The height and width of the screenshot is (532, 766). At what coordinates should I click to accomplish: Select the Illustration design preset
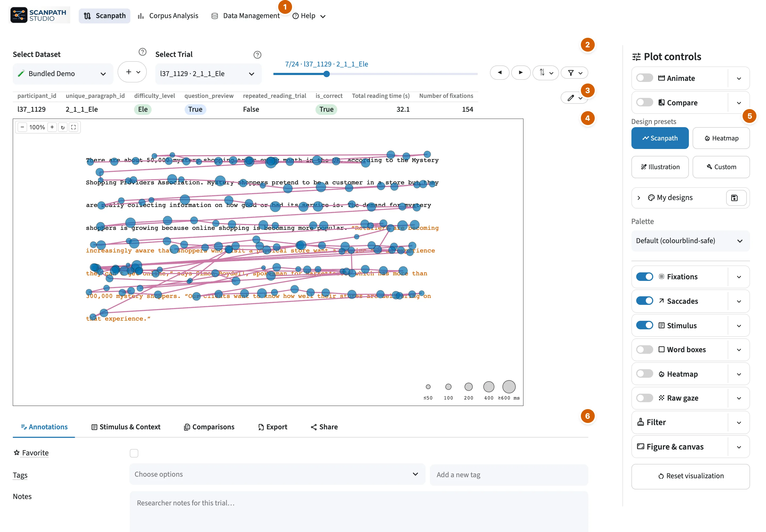[x=660, y=167]
